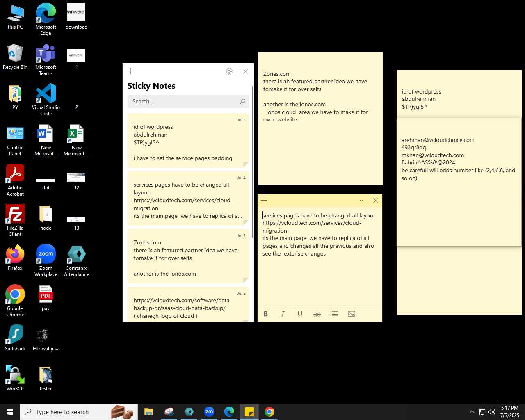Open Zoom from the taskbar
Screen dimensions: 525x420
tap(209, 412)
